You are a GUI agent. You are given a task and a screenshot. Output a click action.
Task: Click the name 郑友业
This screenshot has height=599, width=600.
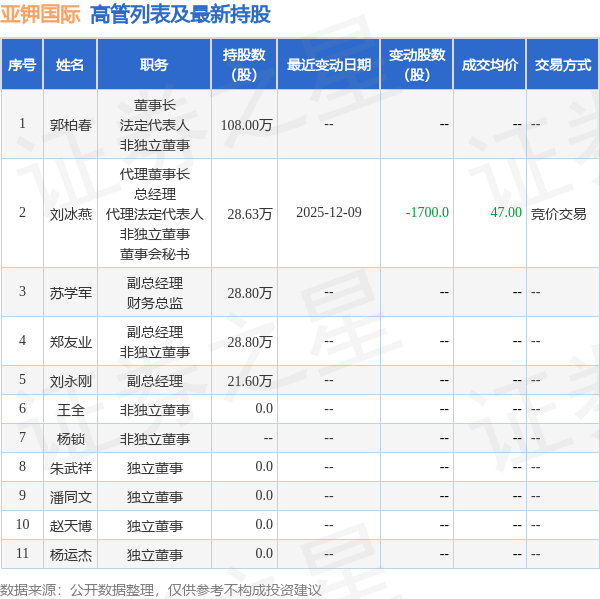pos(71,342)
